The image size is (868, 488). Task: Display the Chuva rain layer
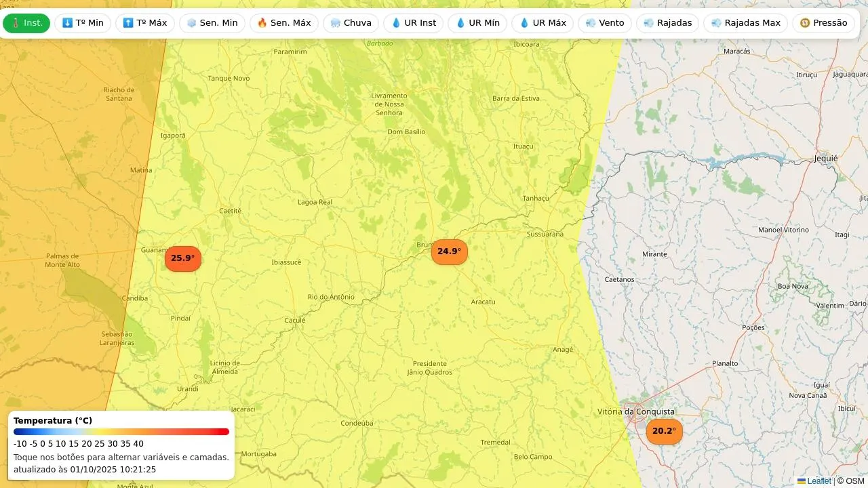tap(351, 23)
